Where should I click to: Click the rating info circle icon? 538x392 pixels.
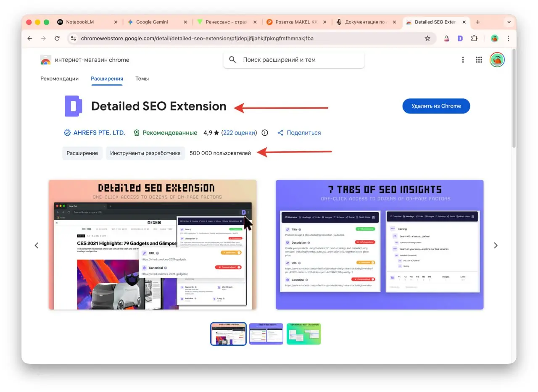click(265, 133)
